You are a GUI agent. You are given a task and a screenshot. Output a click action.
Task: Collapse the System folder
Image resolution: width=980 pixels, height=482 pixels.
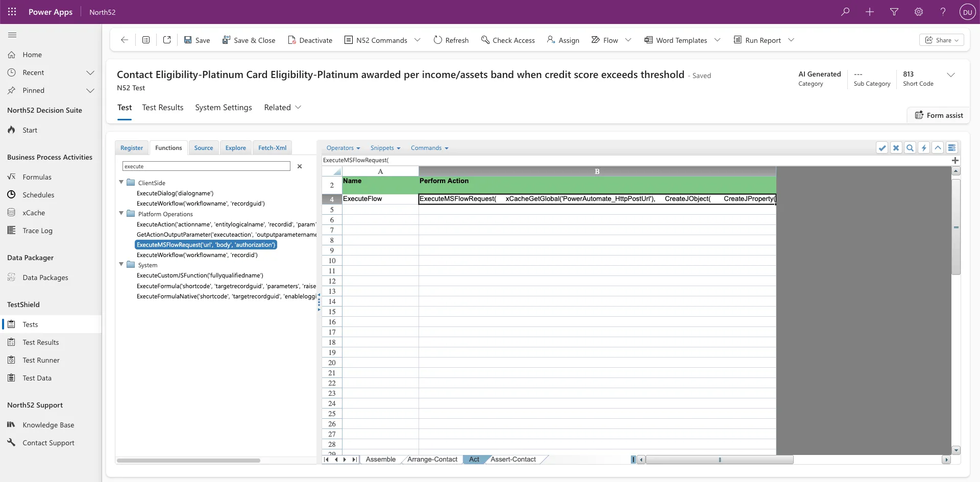[x=121, y=264]
